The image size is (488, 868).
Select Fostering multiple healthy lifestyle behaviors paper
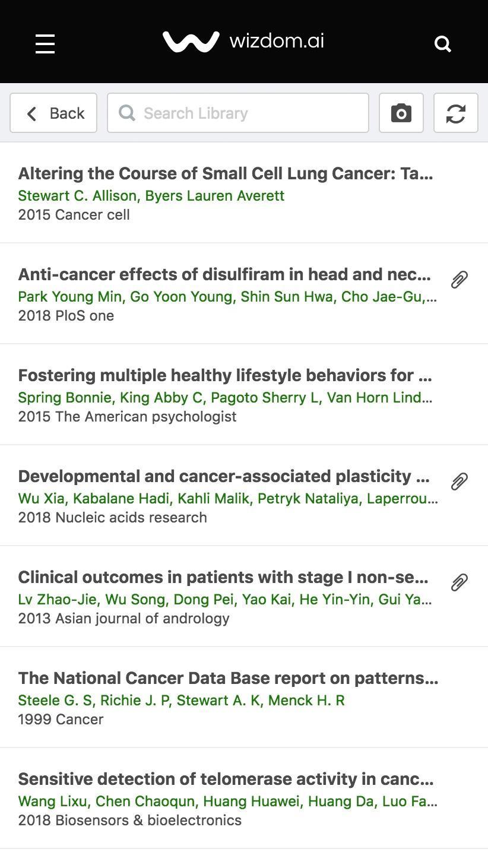tap(224, 375)
